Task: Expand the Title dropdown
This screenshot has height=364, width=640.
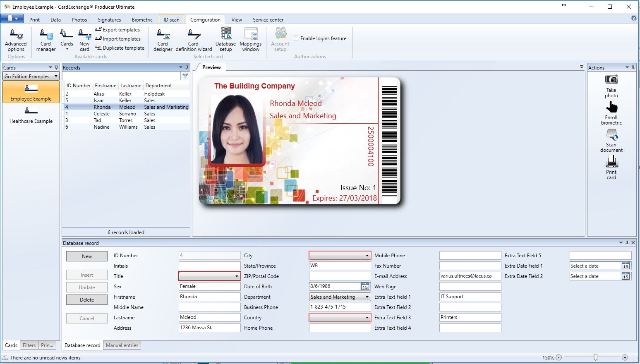Action: tap(237, 276)
